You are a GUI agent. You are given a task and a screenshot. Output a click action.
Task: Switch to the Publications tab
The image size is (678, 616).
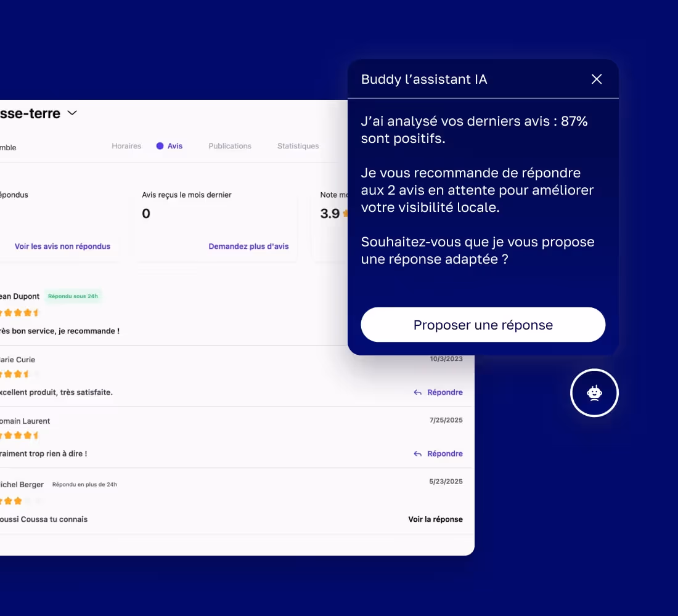(229, 146)
